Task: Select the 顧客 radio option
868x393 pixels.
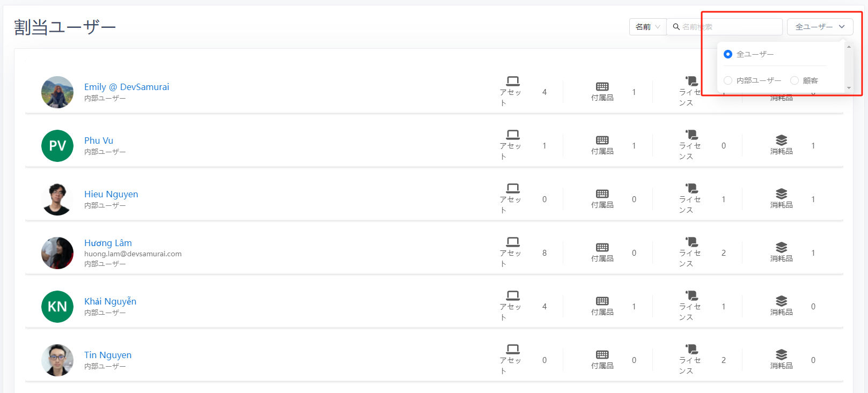Action: pos(795,80)
